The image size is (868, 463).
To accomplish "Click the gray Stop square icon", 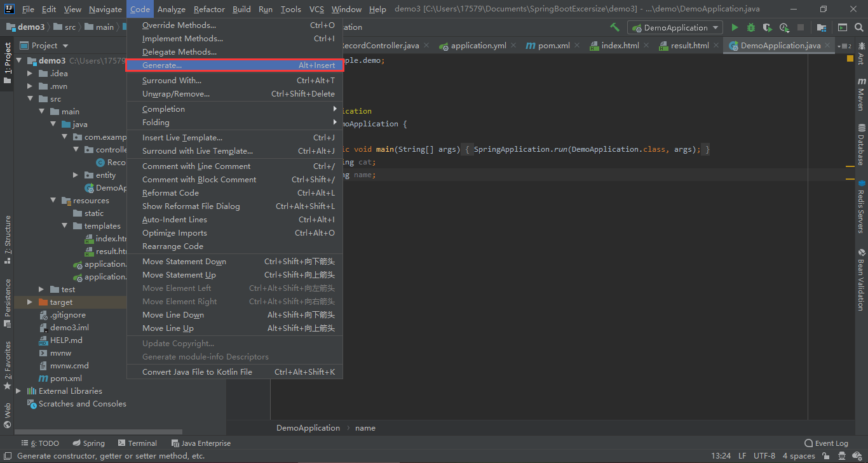I will pyautogui.click(x=801, y=27).
